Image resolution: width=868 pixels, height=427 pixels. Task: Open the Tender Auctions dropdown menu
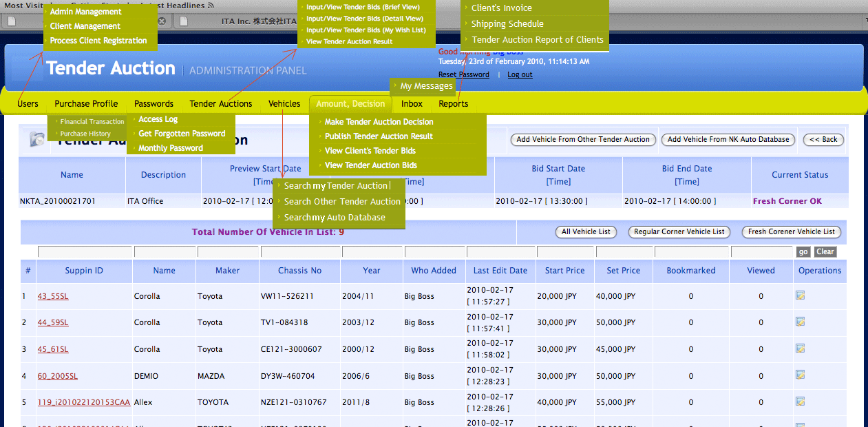(x=220, y=104)
